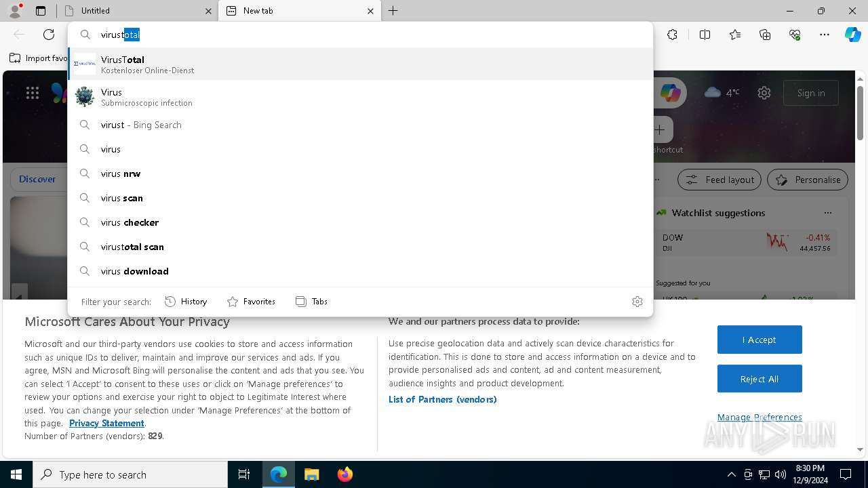Click the taskbar search box
This screenshot has height=488, width=868.
[x=130, y=474]
